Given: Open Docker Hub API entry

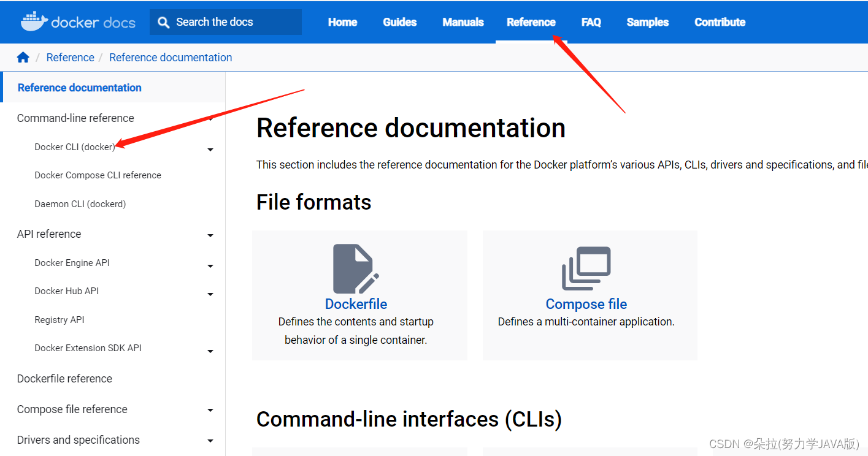Looking at the screenshot, I should point(67,291).
